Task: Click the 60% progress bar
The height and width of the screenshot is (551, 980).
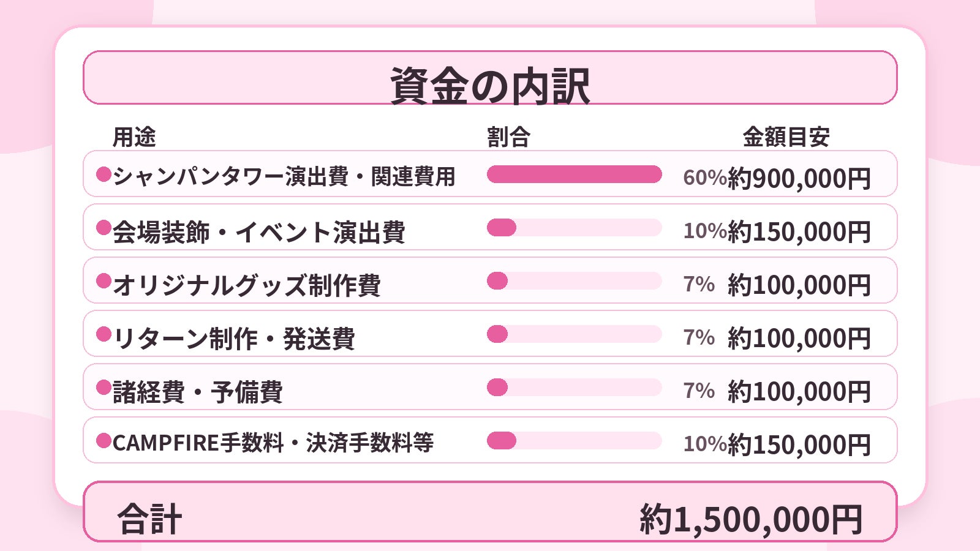Action: click(x=574, y=174)
